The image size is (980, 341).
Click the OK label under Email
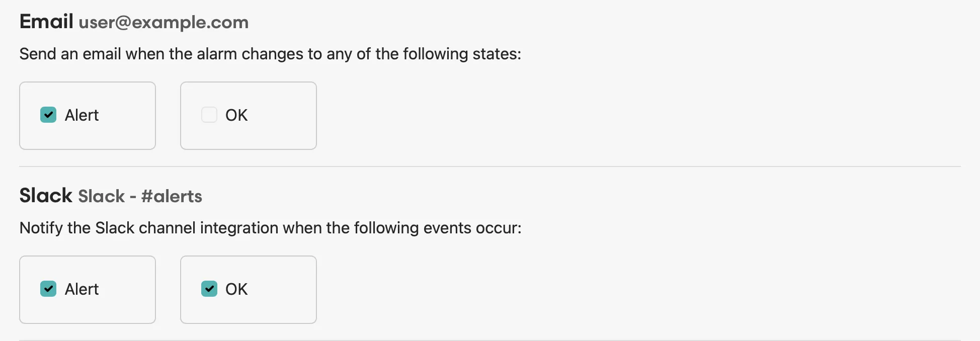pyautogui.click(x=236, y=115)
